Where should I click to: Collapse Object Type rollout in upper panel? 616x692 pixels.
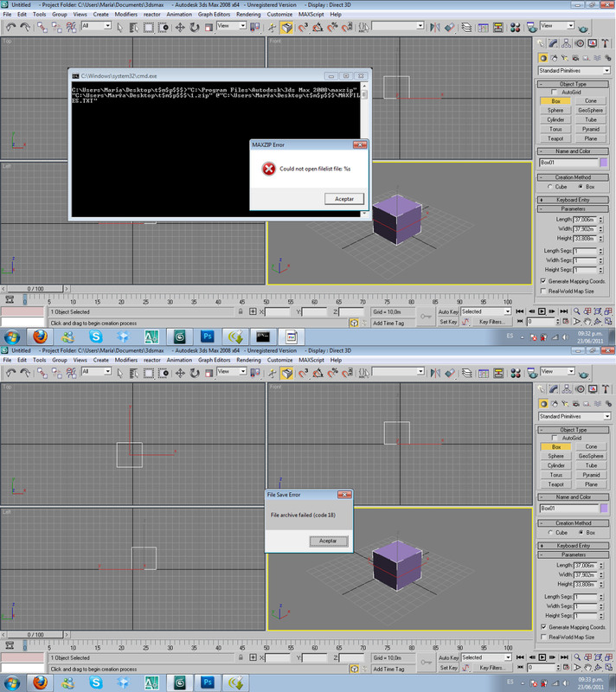coord(573,84)
